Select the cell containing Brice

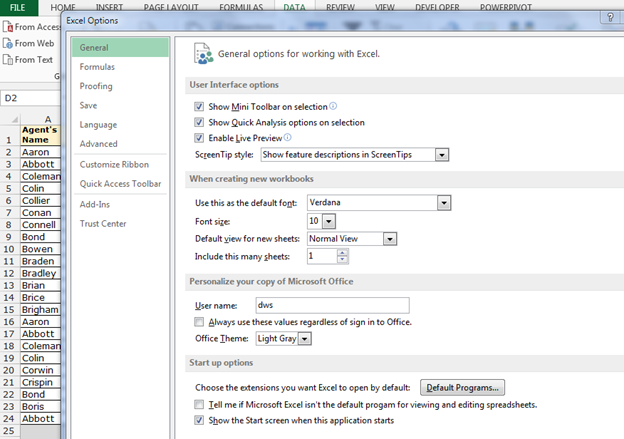41,297
